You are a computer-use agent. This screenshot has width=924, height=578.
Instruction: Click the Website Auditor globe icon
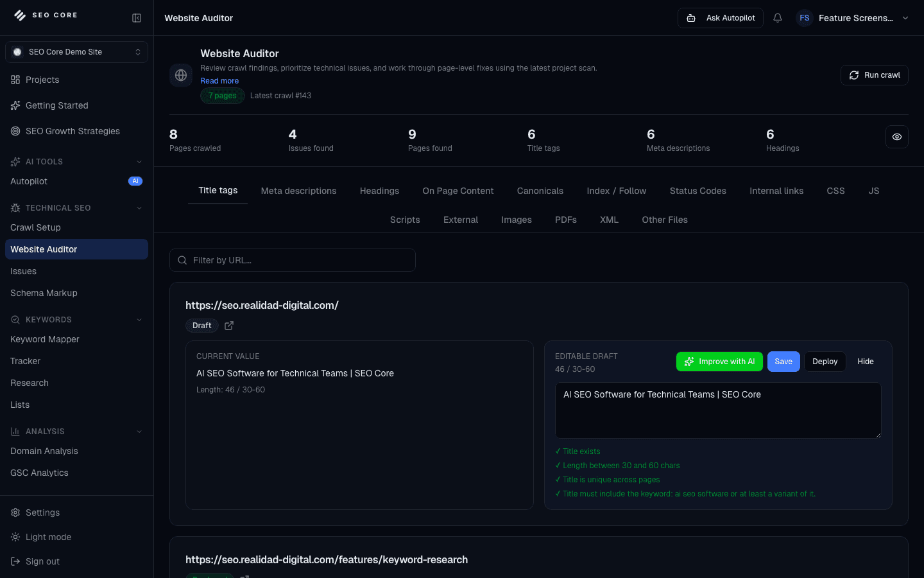tap(181, 75)
